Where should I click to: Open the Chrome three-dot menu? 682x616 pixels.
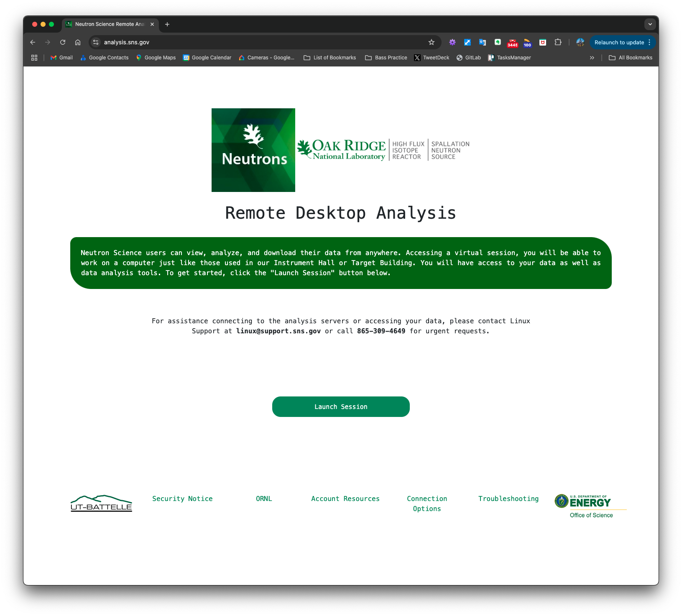pos(649,42)
